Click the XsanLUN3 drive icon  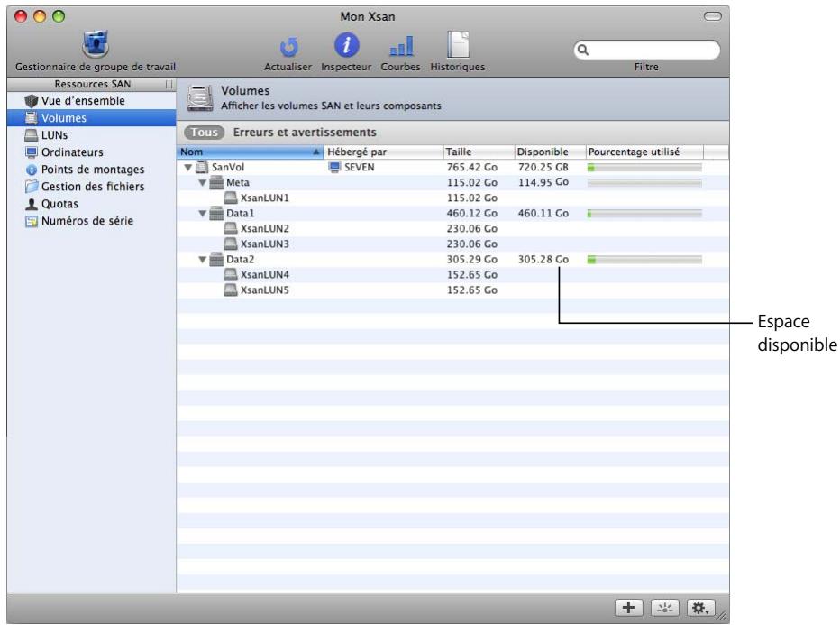[x=231, y=244]
